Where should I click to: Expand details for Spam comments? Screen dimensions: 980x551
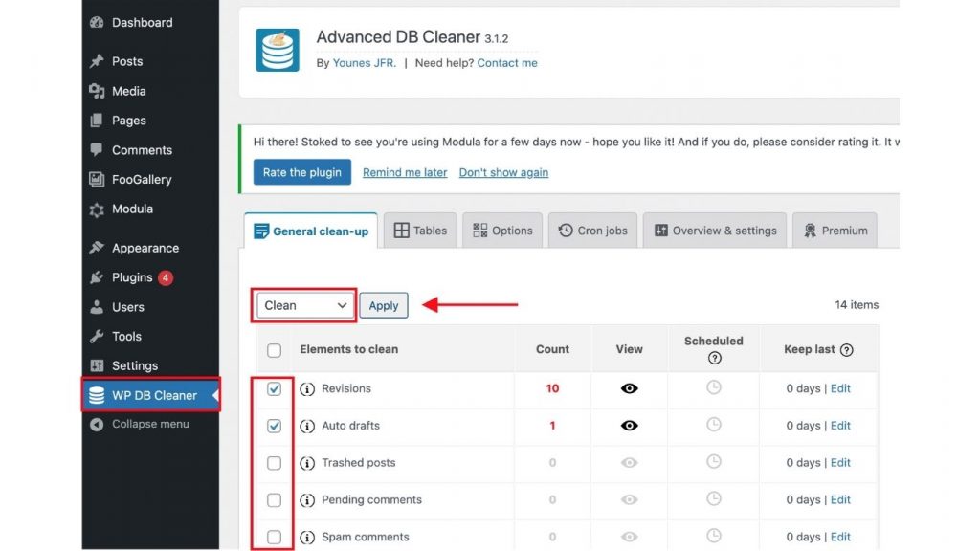[x=307, y=537]
